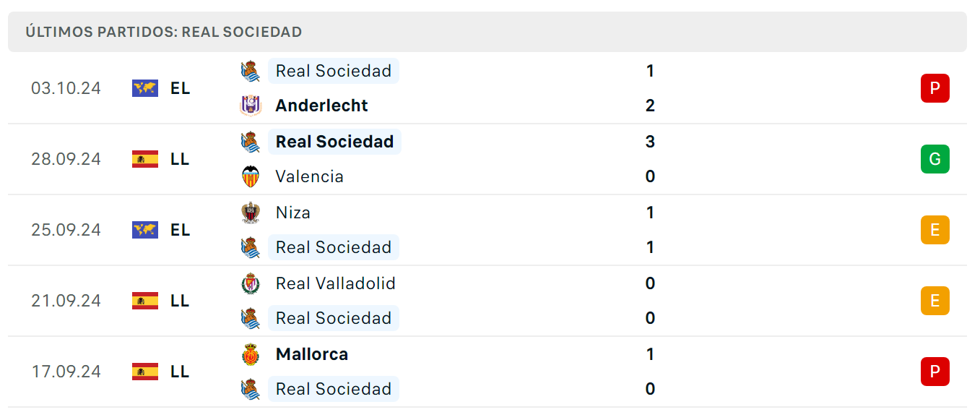Click the Europa League flag on 25.09.24
The height and width of the screenshot is (420, 980).
click(145, 230)
